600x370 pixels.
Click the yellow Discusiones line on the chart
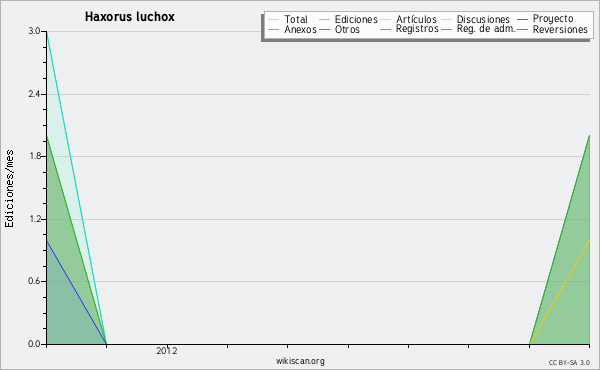(559, 292)
